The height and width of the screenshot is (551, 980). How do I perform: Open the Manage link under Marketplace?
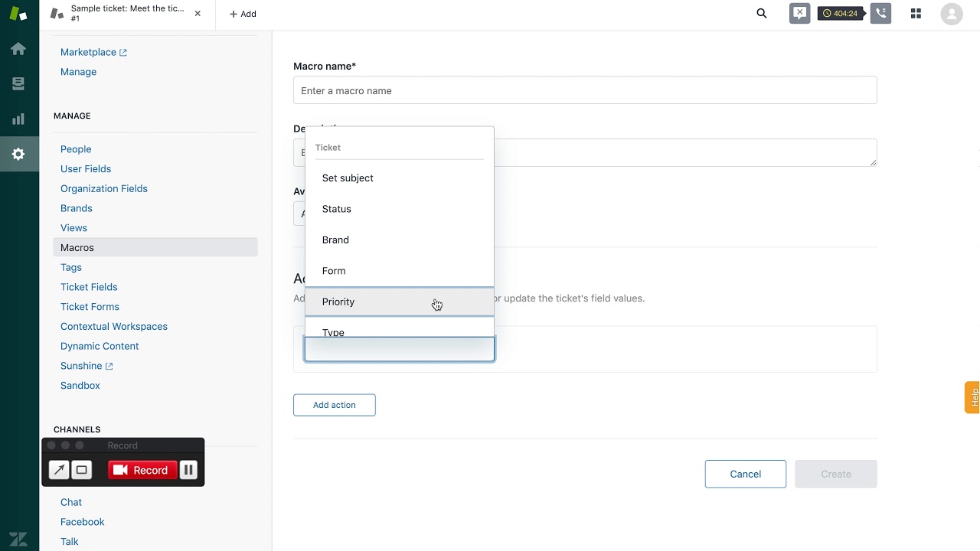[x=78, y=72]
